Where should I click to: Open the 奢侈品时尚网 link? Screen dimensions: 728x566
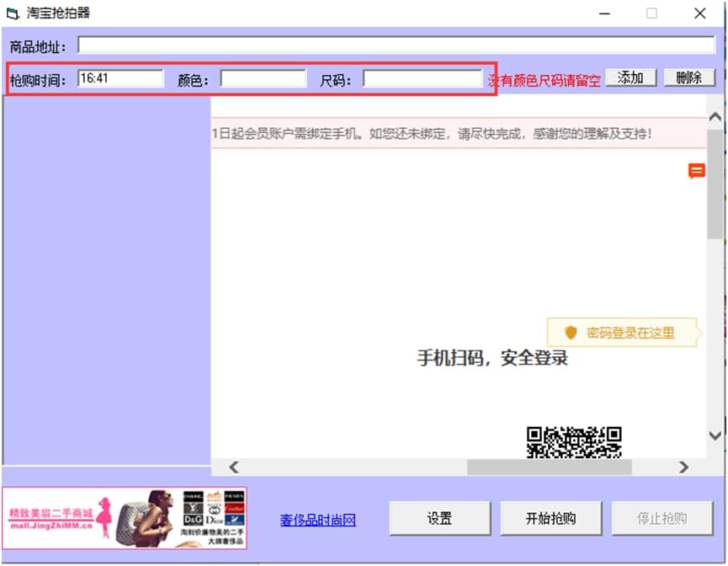click(318, 521)
